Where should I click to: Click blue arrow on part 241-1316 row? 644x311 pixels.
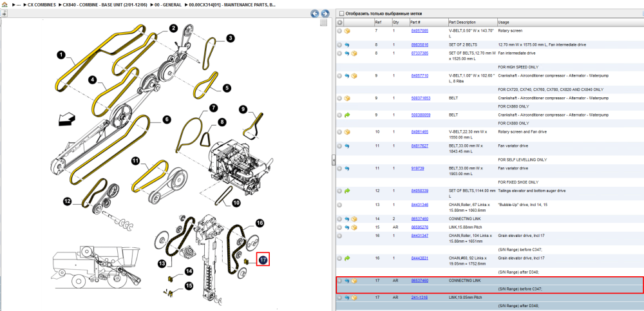click(x=347, y=297)
